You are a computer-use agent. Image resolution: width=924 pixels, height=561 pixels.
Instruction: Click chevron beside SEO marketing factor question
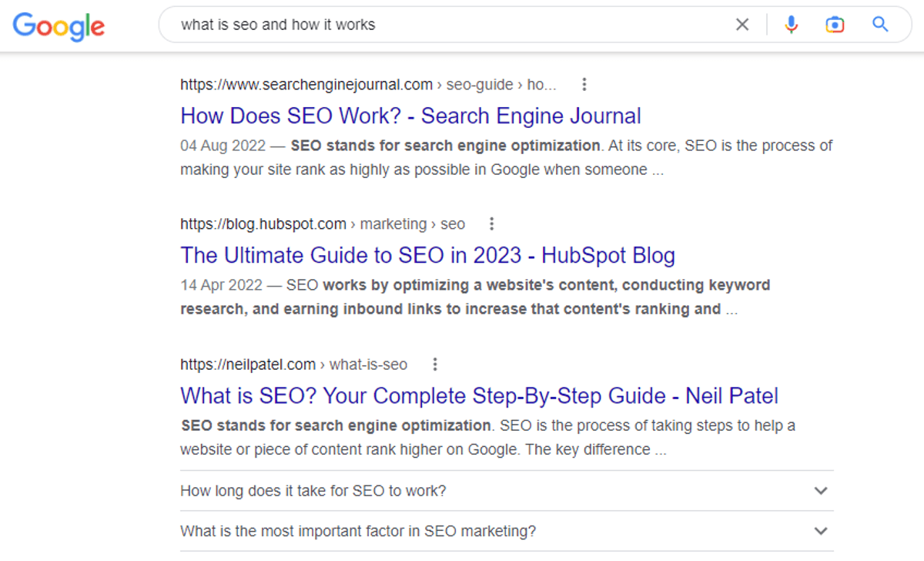(x=821, y=531)
